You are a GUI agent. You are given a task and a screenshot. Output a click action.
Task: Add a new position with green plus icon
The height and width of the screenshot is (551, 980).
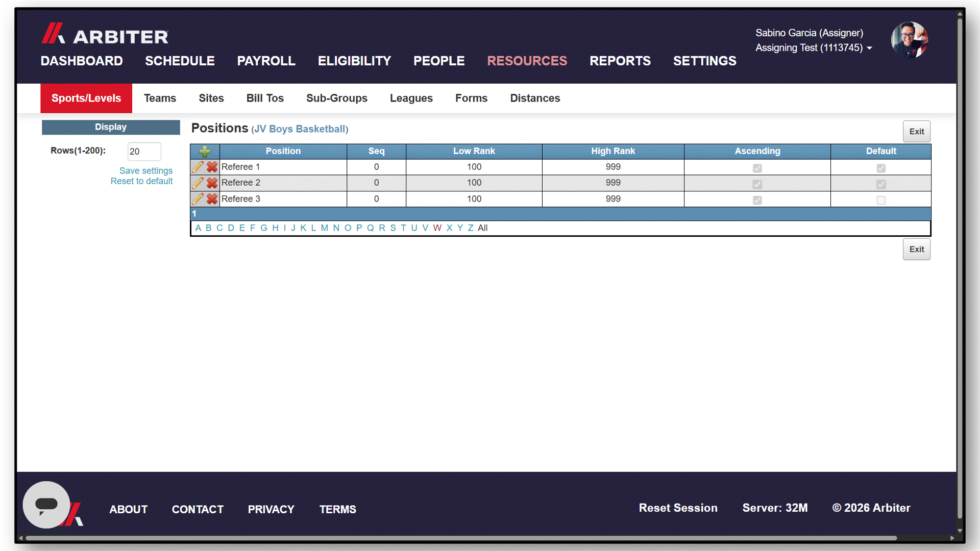coord(205,152)
